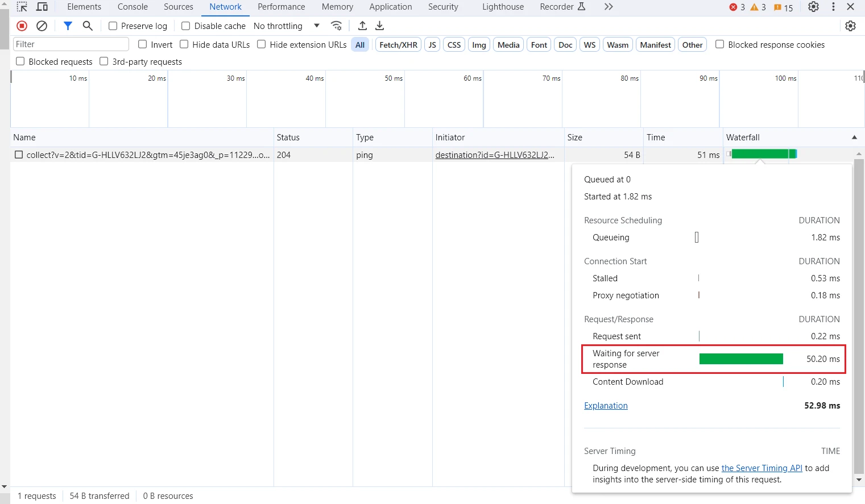This screenshot has height=504, width=865.
Task: Open the Explanation link
Action: click(606, 406)
